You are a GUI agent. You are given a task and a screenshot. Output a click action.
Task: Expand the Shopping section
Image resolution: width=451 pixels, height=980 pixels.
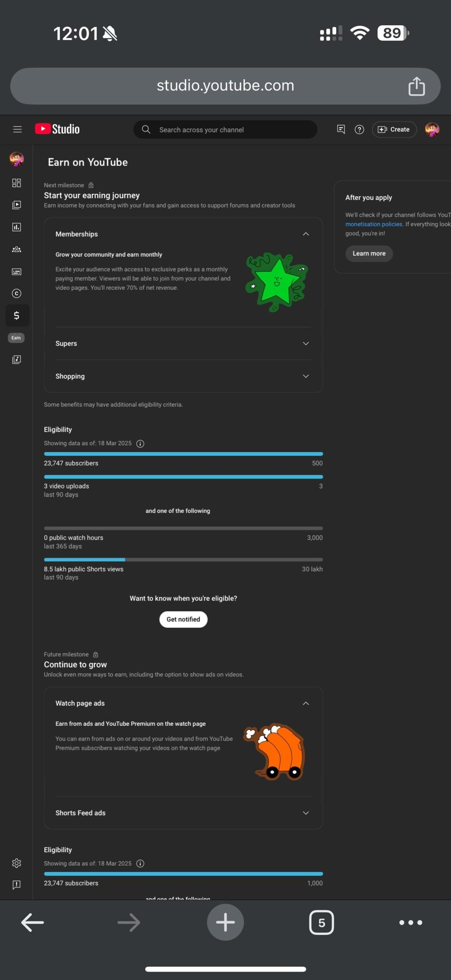306,376
